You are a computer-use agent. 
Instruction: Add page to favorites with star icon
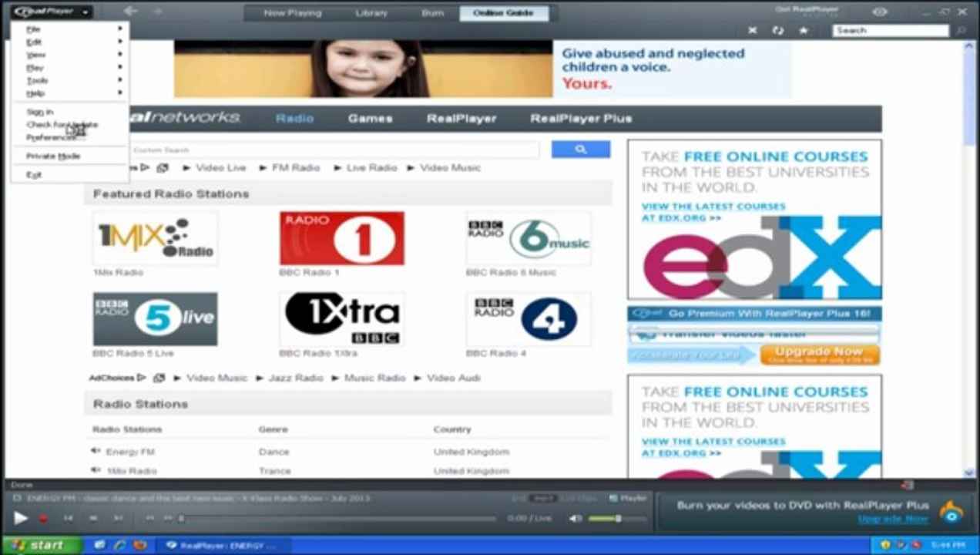[804, 31]
